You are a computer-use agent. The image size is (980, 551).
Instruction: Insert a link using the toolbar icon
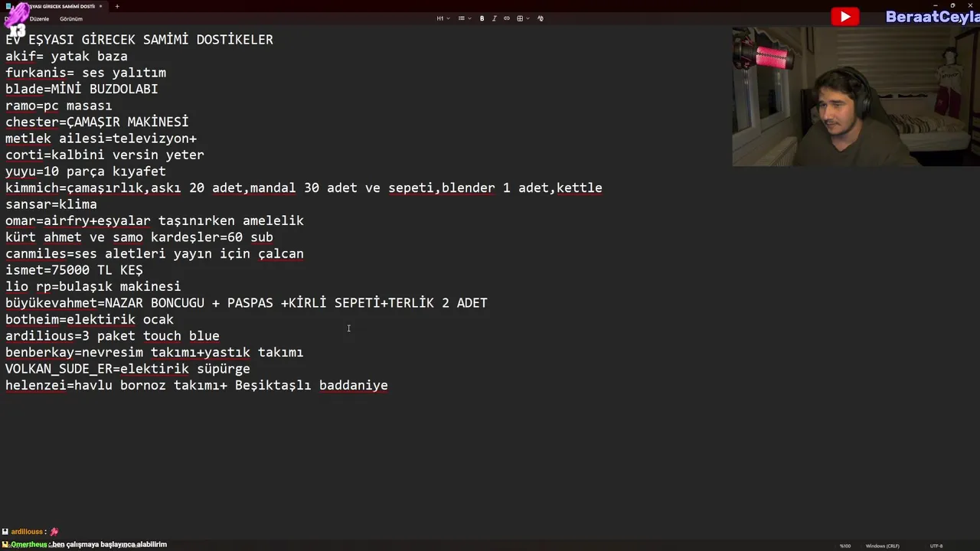tap(506, 18)
